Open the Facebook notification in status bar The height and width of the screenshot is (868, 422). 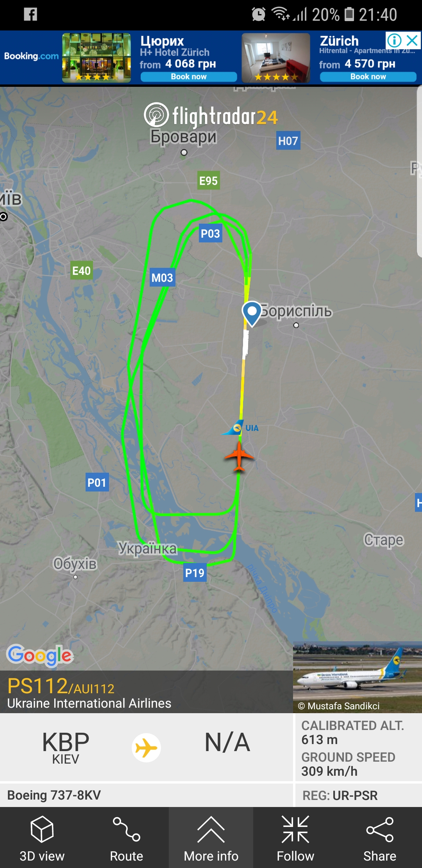point(30,14)
